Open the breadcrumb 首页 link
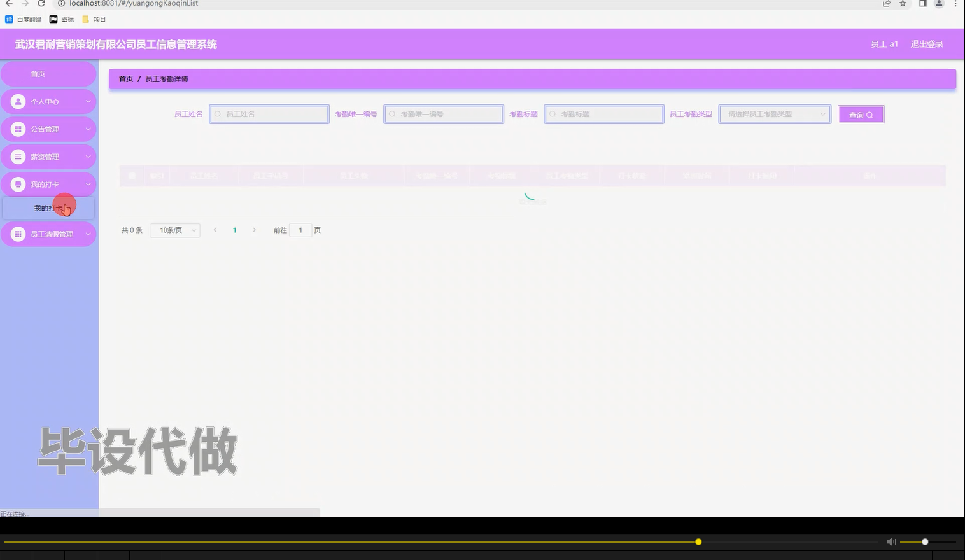965x560 pixels. tap(125, 78)
